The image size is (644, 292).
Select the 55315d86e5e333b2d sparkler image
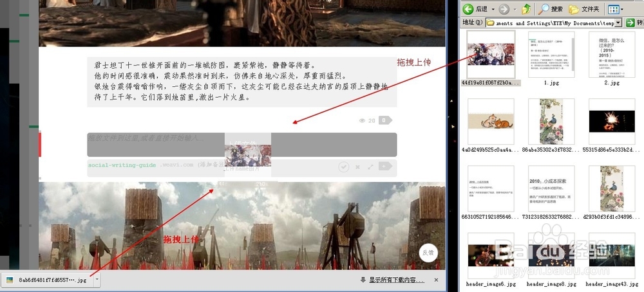(x=612, y=122)
